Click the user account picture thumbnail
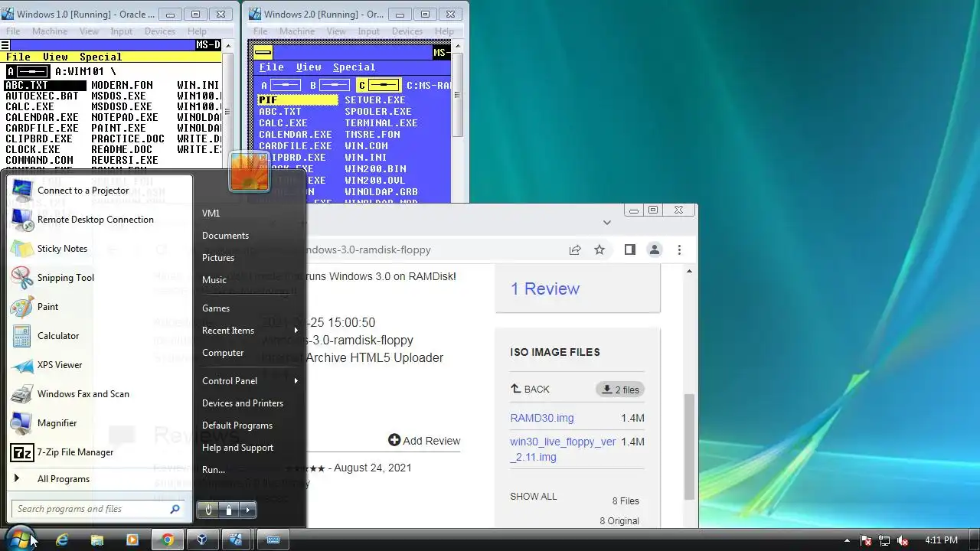 coord(250,171)
